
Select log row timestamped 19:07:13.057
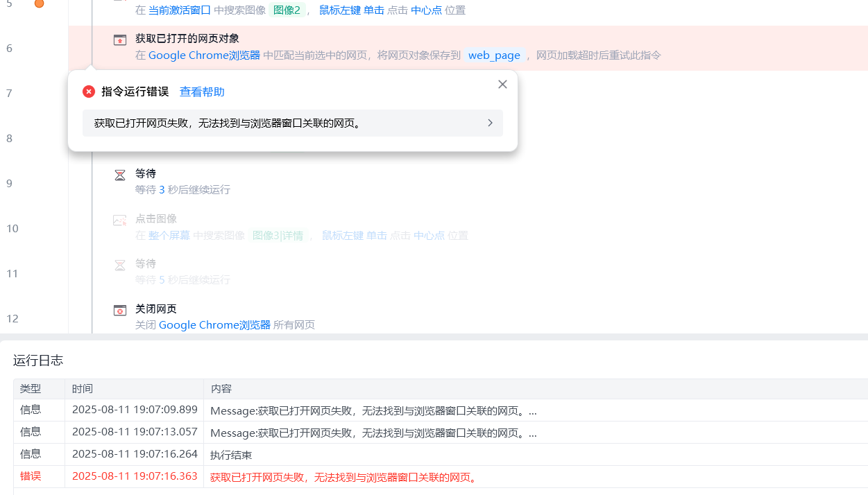441,432
